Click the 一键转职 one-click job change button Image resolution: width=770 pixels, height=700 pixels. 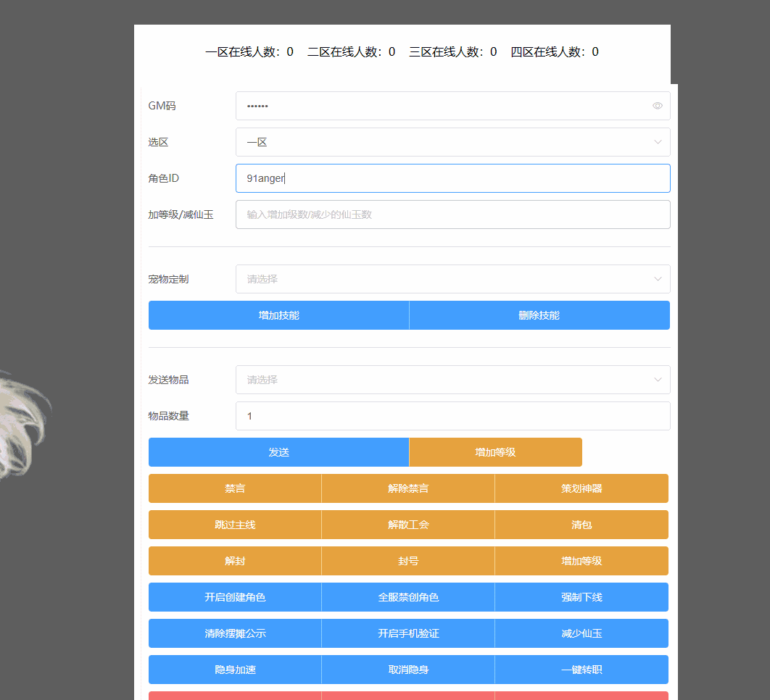[581, 669]
